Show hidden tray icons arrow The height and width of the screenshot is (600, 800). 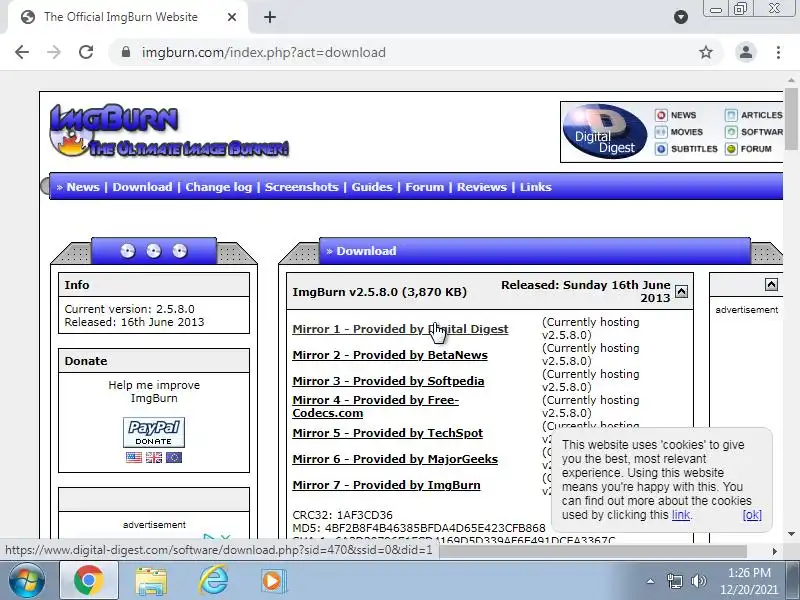(650, 581)
